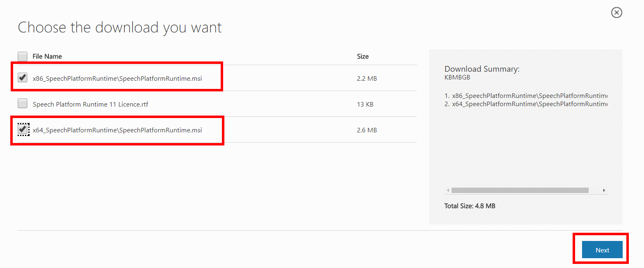Click the Total Size 4.8 MB text
The image size is (644, 268).
point(470,206)
